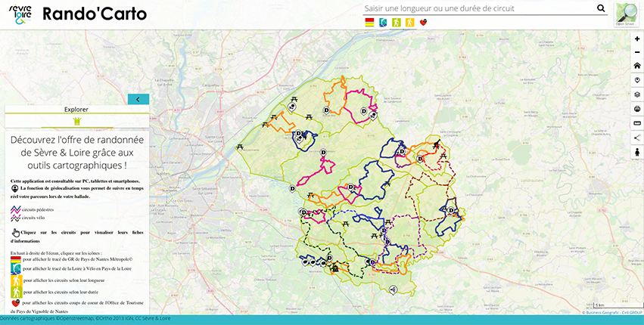Reset map to home extent
This screenshot has width=644, height=325.
(636, 66)
